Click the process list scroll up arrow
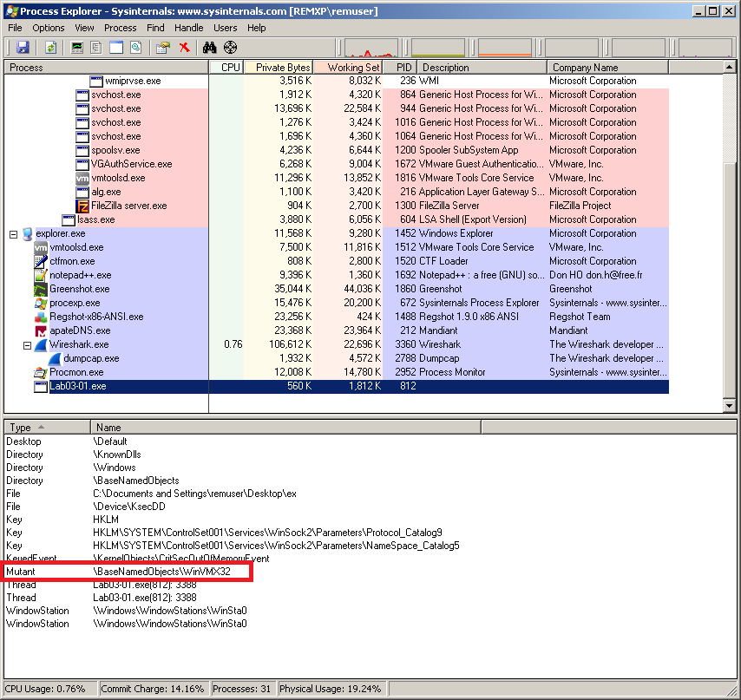 coord(730,68)
